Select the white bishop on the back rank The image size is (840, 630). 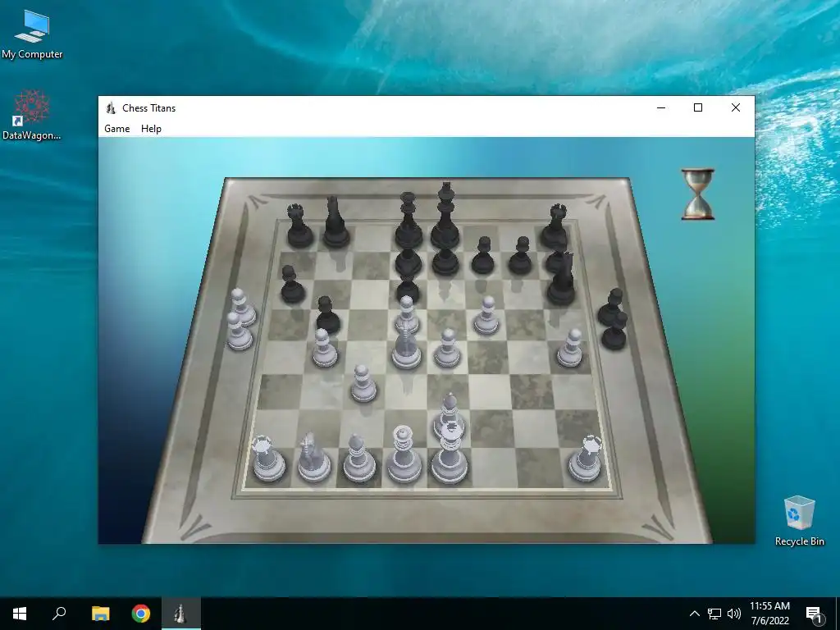pos(358,458)
